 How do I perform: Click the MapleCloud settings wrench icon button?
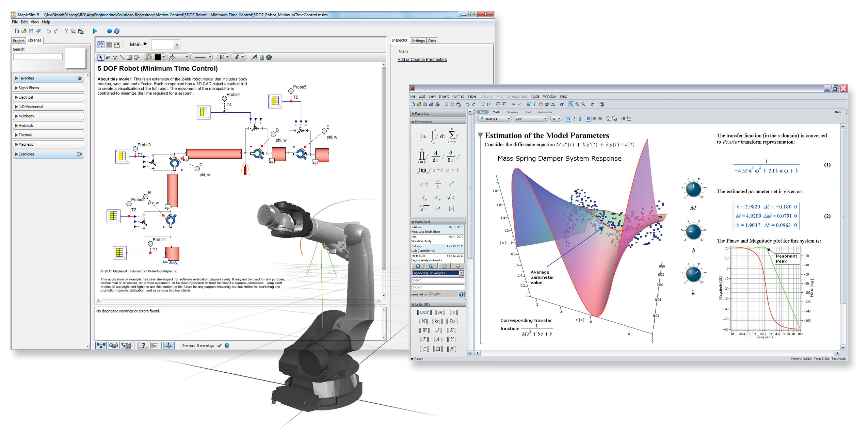coord(418,266)
